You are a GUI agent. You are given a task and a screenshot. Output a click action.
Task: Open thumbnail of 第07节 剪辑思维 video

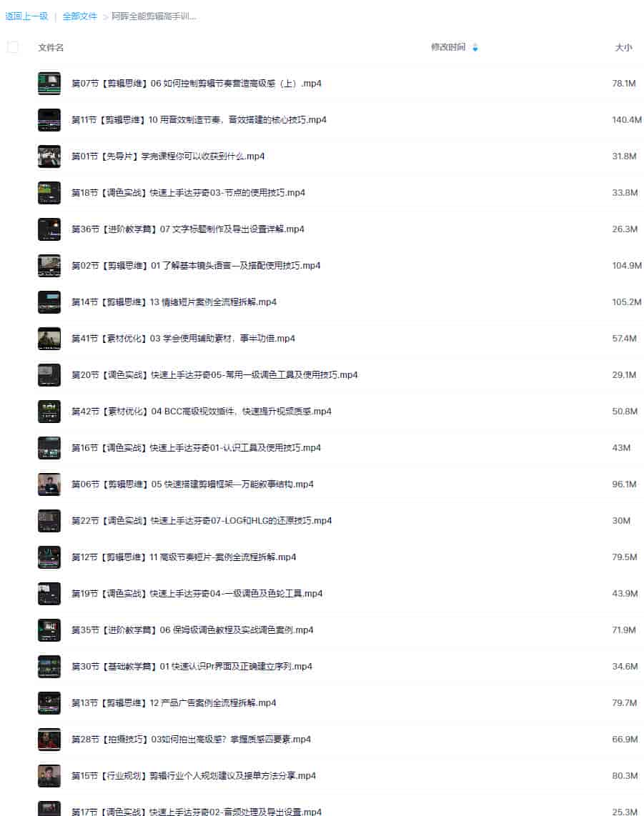49,84
